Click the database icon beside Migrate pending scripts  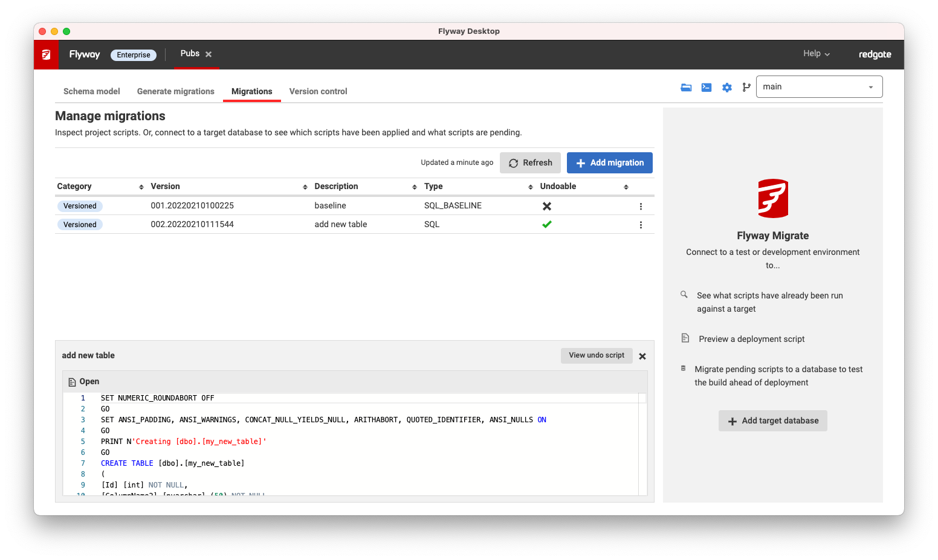tap(684, 368)
